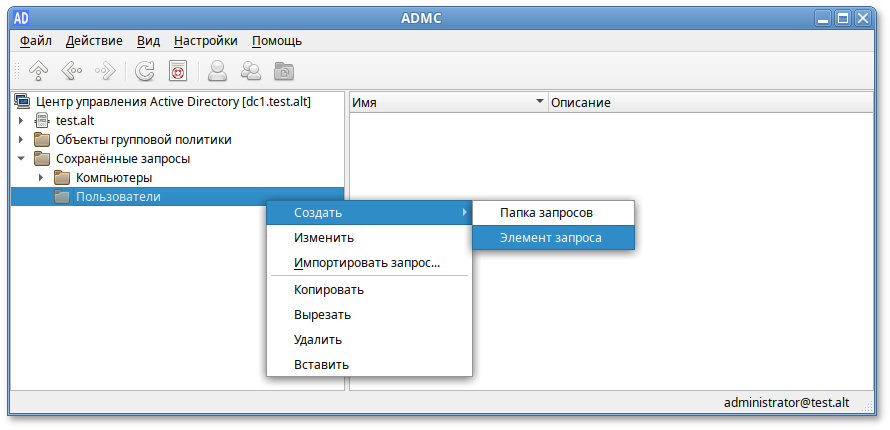Viewport: 890px width, 430px height.
Task: Select the test.alt tree item
Action: pyautogui.click(x=75, y=121)
